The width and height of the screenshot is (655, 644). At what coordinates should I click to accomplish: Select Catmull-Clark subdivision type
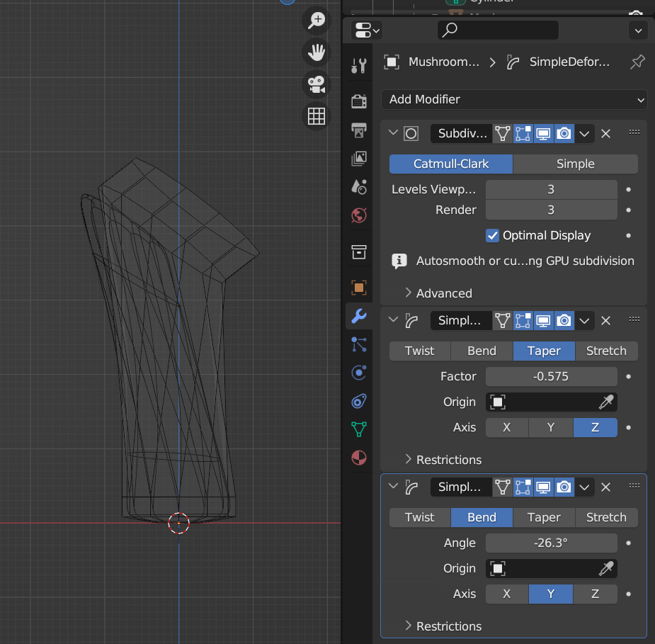451,164
